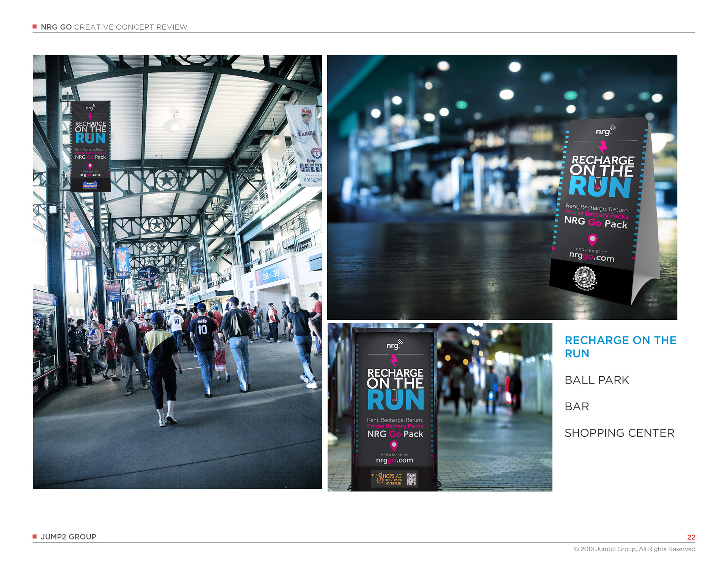Select the "© 2016 Jump2 Group, All Rights Reserved" copyright line
The width and height of the screenshot is (728, 563).
[x=634, y=549]
